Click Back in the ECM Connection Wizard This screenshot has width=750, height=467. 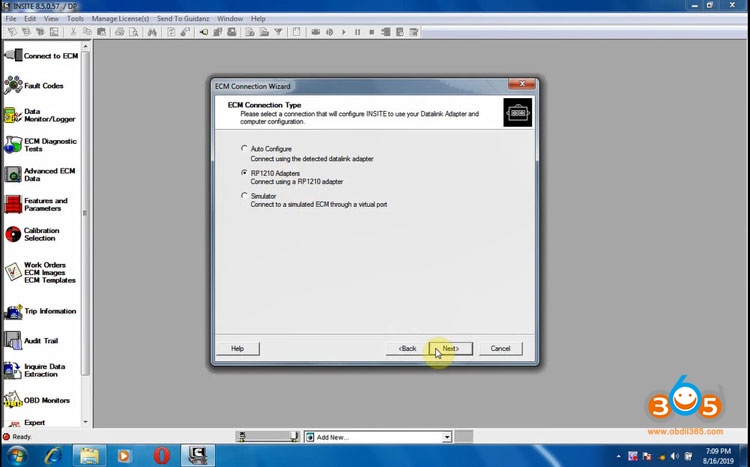click(407, 348)
